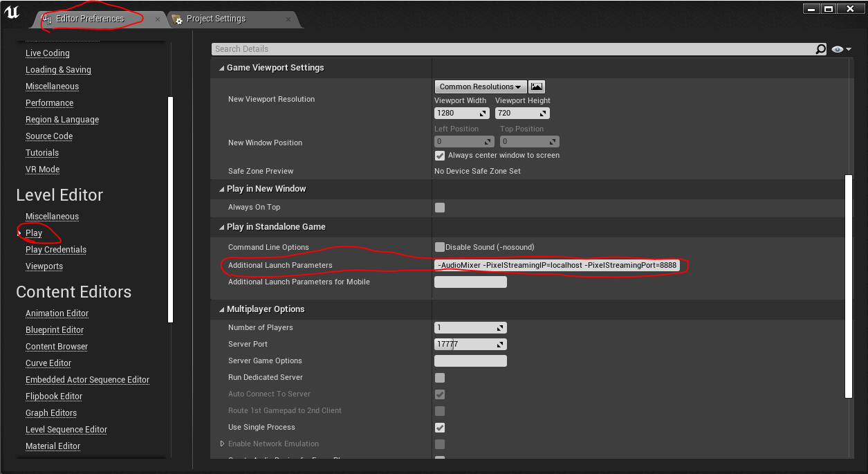Viewport: 868px width, 474px height.
Task: Open Level Sequence Editor settings
Action: point(66,430)
